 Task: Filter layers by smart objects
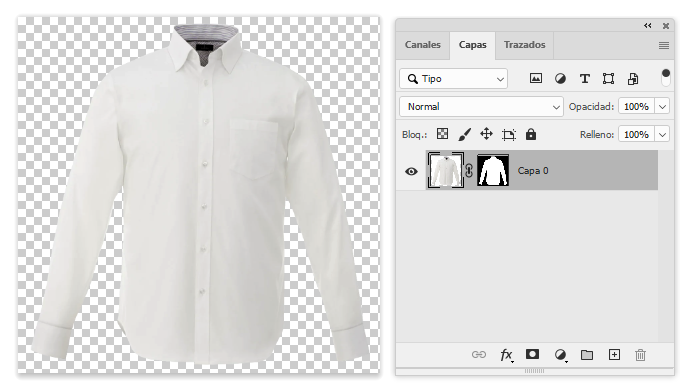[633, 79]
